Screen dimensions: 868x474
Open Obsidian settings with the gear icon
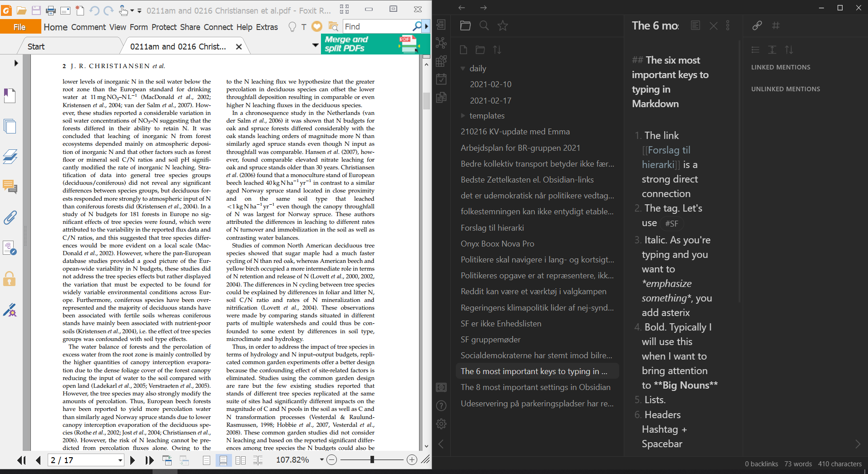coord(441,424)
